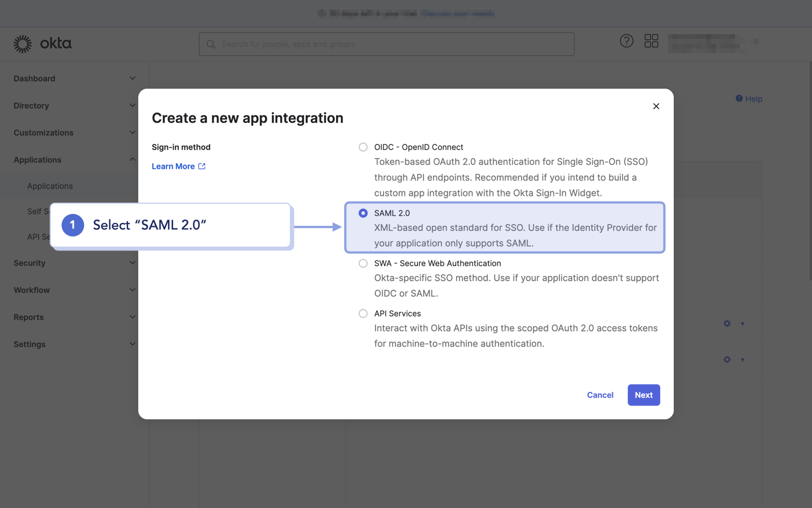Image resolution: width=812 pixels, height=508 pixels.
Task: Click the search magnifier icon
Action: pyautogui.click(x=210, y=44)
